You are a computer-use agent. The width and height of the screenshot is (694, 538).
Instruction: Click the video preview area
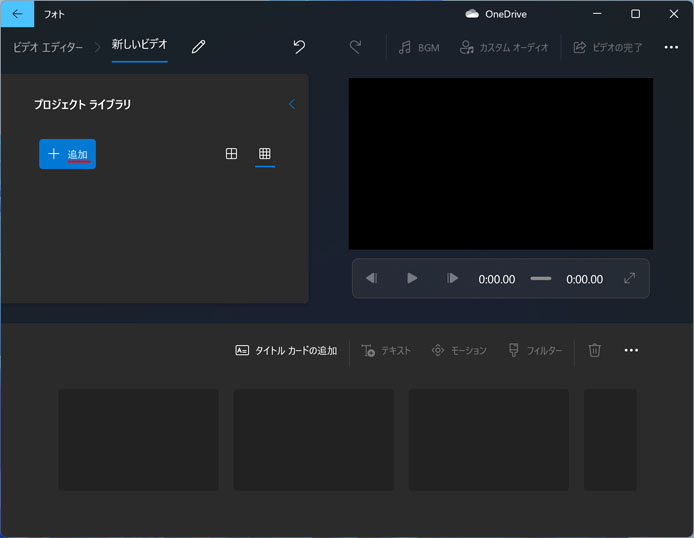click(501, 164)
